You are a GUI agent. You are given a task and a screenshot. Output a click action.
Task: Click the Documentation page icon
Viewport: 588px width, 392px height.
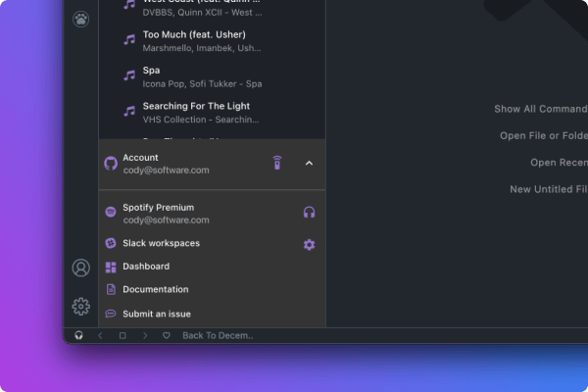click(x=111, y=289)
